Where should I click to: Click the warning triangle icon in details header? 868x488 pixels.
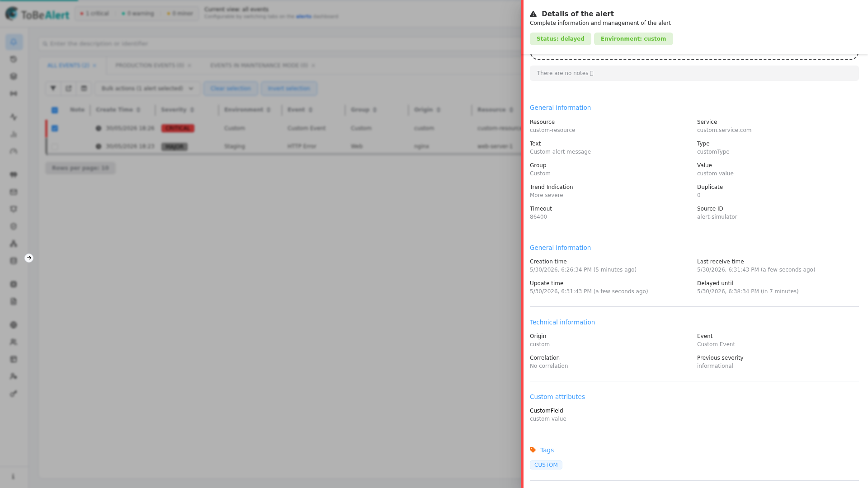pyautogui.click(x=533, y=14)
